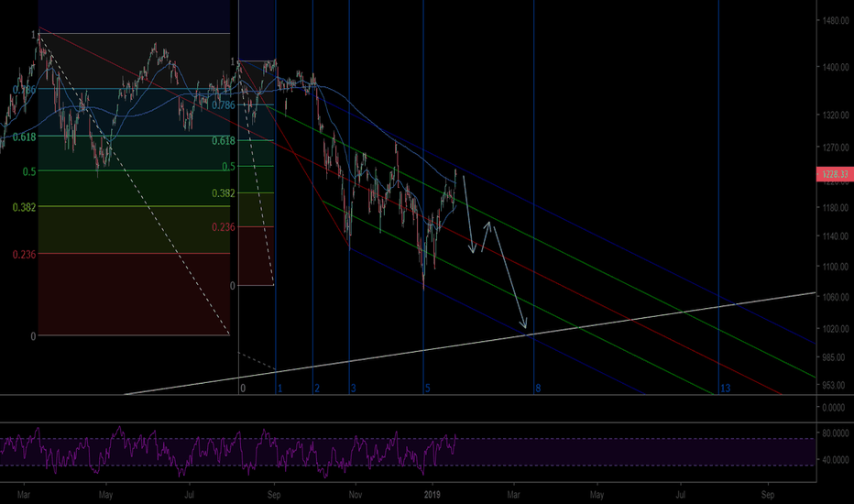This screenshot has width=854, height=504.
Task: Select the 1480.00 price axis label
Action: (836, 21)
